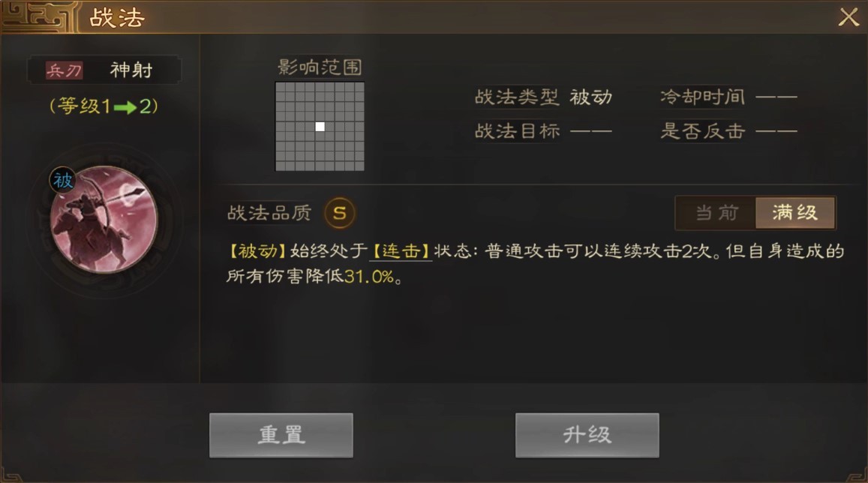
Task: Click the 【被动】 tag in description
Action: click(257, 251)
